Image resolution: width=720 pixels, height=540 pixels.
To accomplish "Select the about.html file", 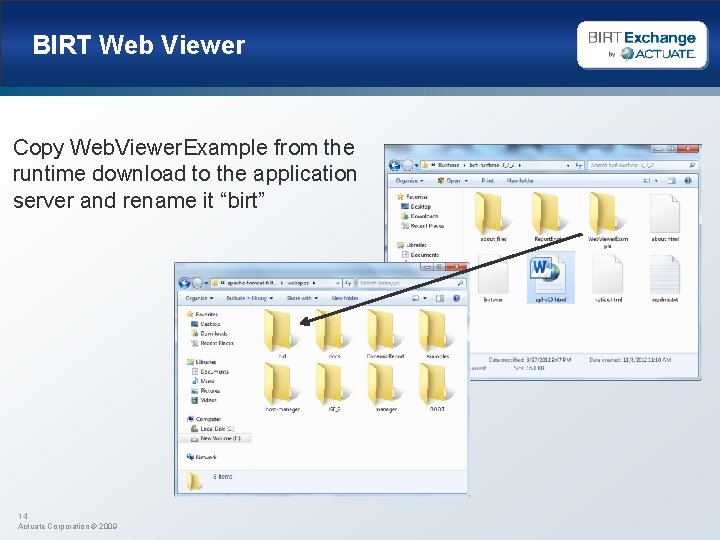I will click(664, 217).
